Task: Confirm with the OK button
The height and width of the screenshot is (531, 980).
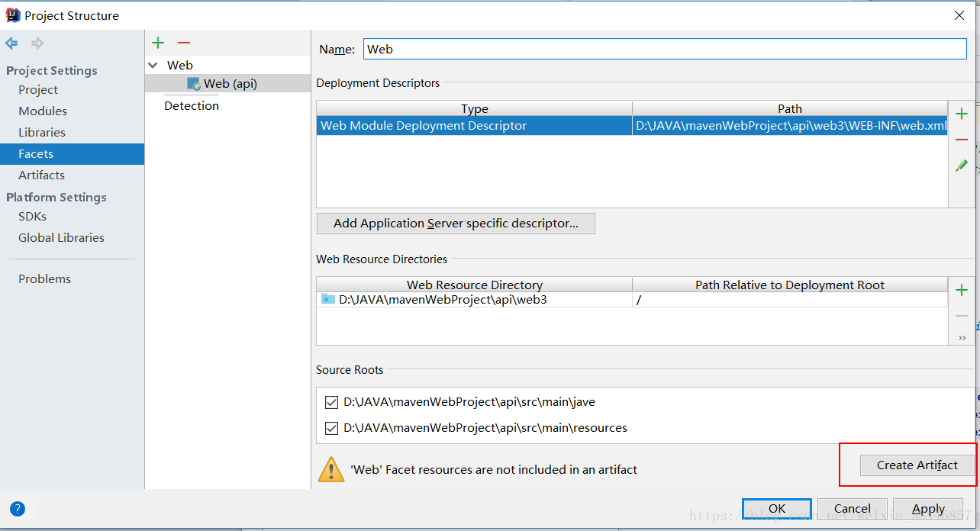Action: pos(777,508)
